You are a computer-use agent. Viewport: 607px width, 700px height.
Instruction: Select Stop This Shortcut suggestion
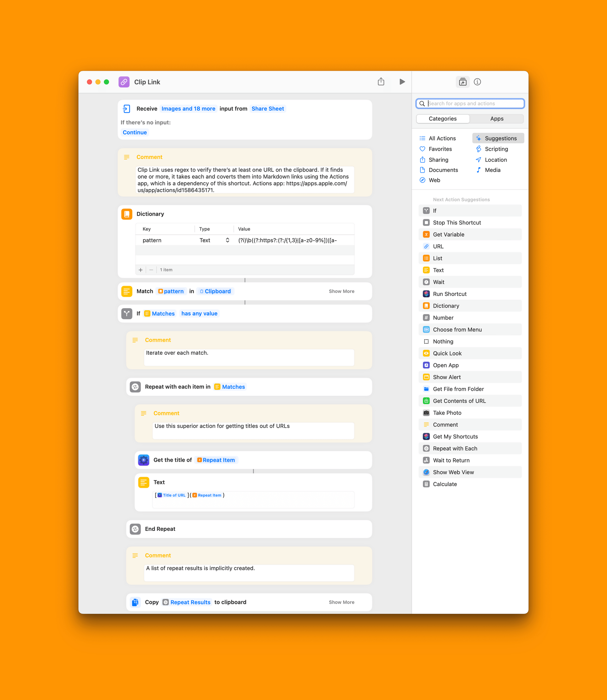(470, 223)
